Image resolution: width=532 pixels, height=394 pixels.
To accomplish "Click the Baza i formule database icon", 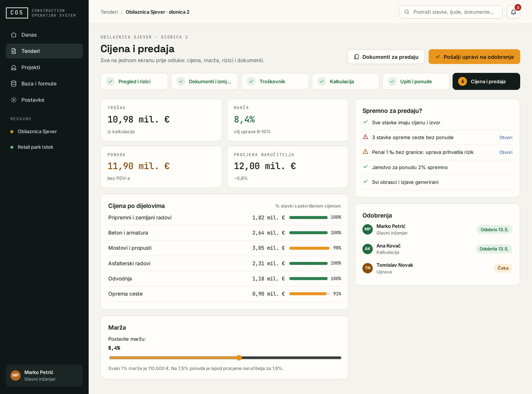I will [x=14, y=84].
